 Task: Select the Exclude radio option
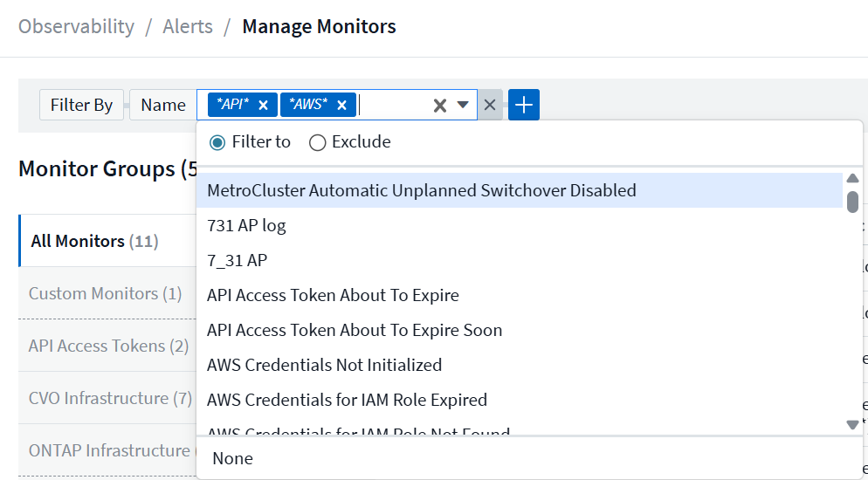pyautogui.click(x=318, y=142)
